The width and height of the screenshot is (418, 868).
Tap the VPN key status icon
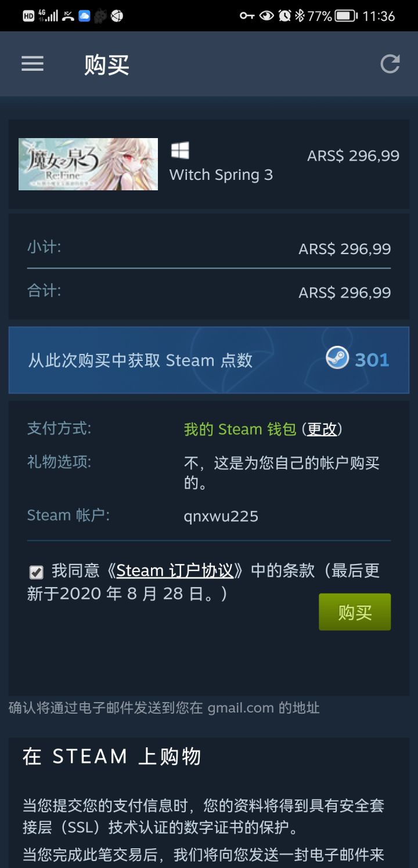click(247, 16)
